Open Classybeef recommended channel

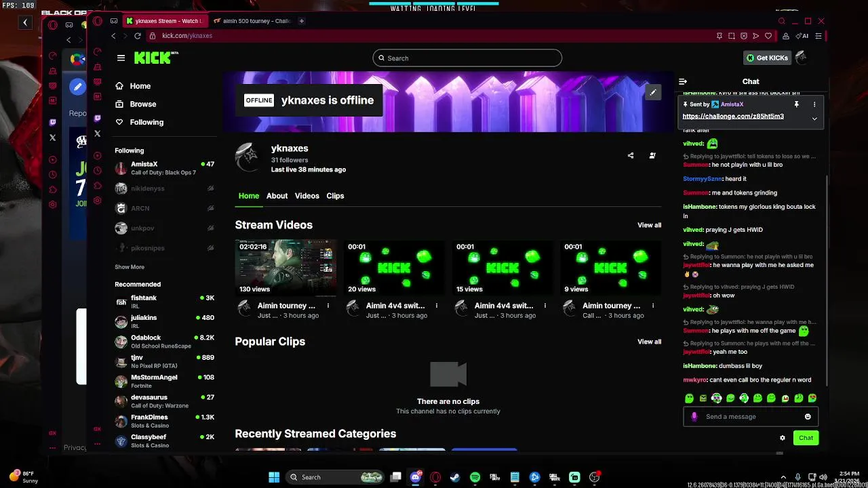165,441
